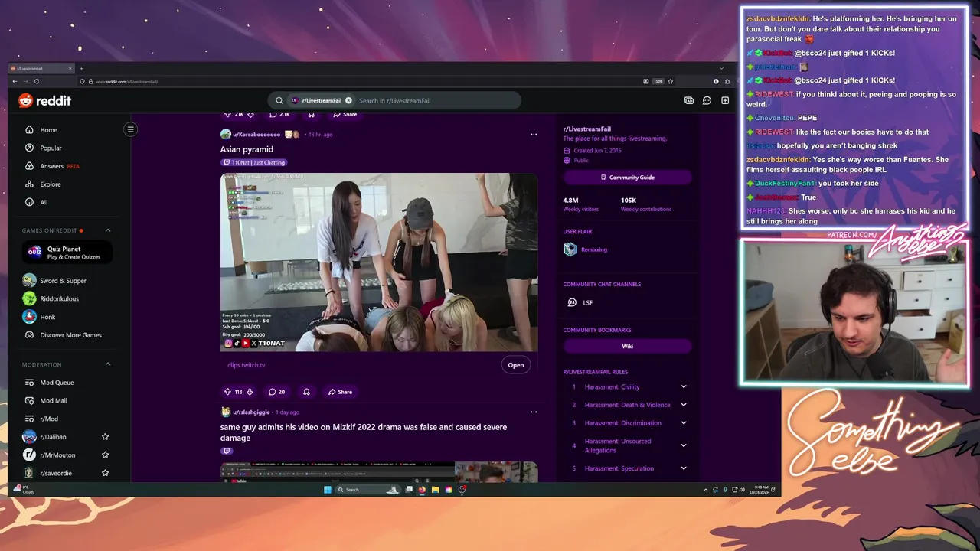Open the Quiz Planet game
This screenshot has height=551, width=980.
click(67, 253)
